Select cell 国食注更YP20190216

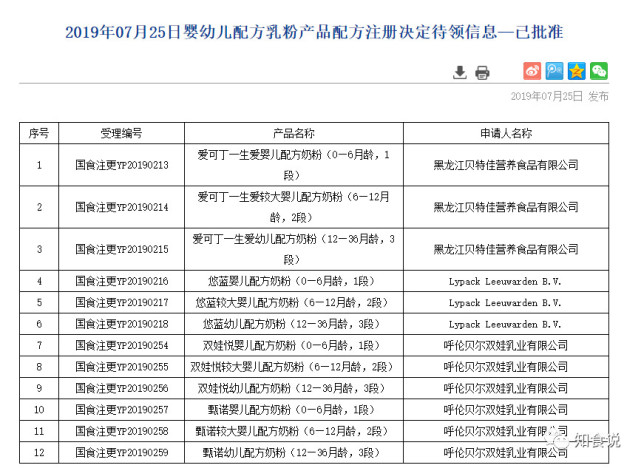(x=121, y=281)
